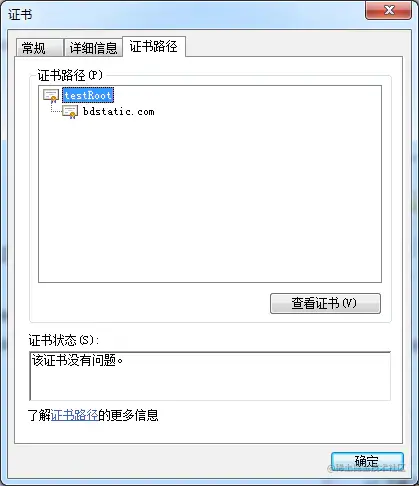Screen dimensions: 419x486
Task: Click the 该证书没有问题 status message
Action: click(77, 360)
